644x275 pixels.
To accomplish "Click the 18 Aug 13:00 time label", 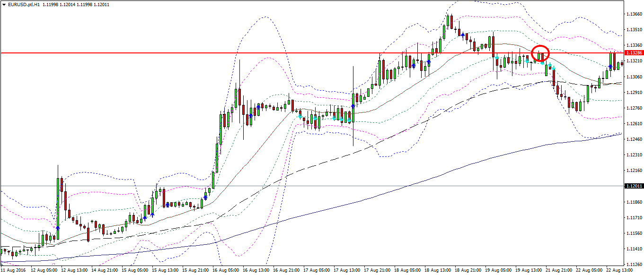I will [437, 271].
